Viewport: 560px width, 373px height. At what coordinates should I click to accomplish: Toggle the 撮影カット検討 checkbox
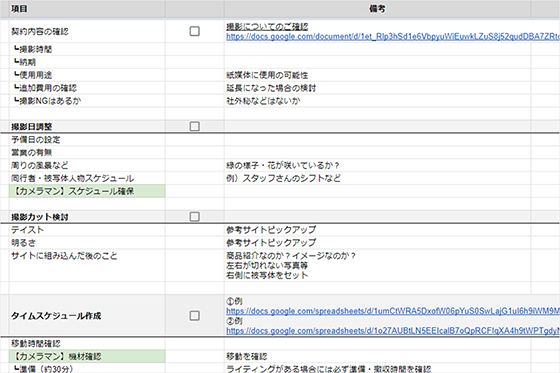[194, 217]
